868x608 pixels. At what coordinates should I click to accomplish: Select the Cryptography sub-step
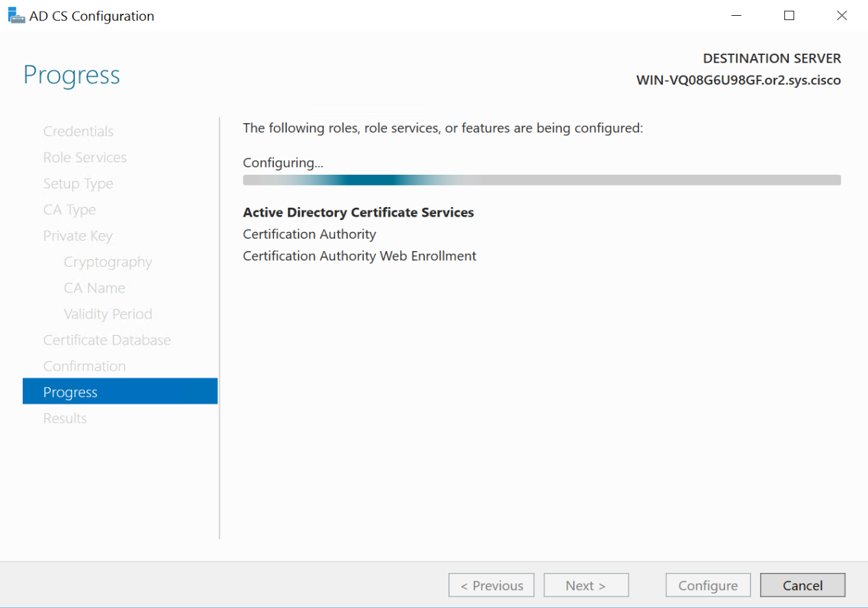click(x=108, y=262)
